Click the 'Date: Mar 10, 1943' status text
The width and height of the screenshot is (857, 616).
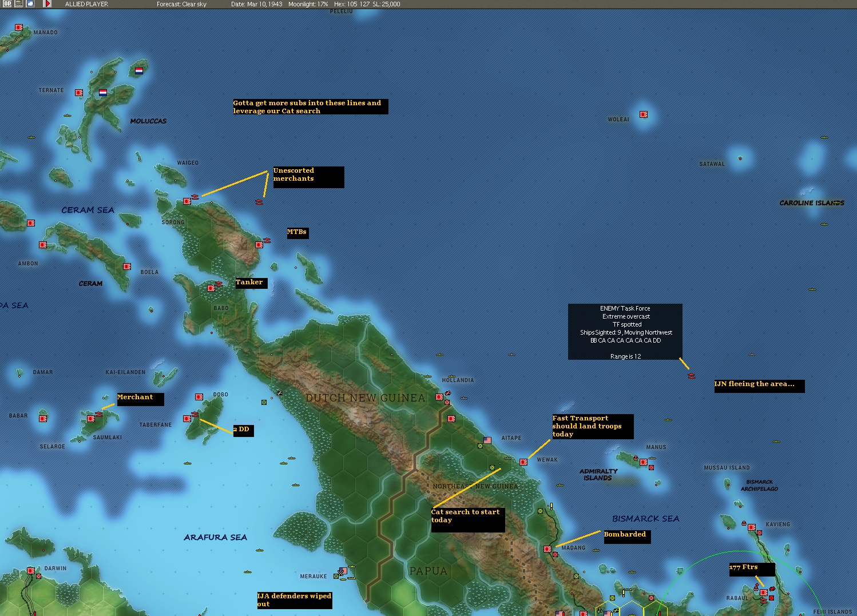pos(256,4)
